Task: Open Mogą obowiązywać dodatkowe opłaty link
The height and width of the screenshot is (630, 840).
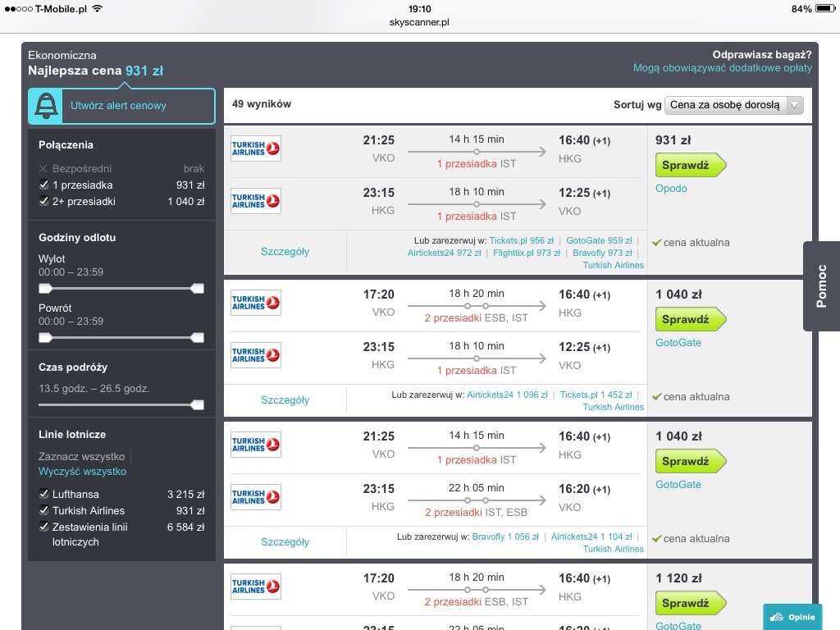Action: (722, 68)
